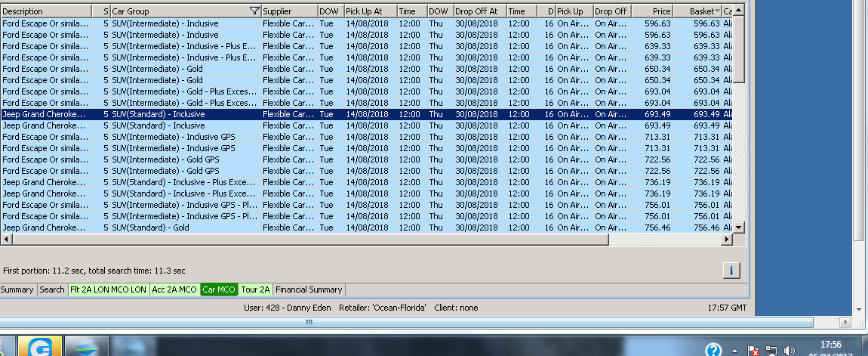Show hidden system tray icons
The height and width of the screenshot is (356, 868).
[x=734, y=351]
